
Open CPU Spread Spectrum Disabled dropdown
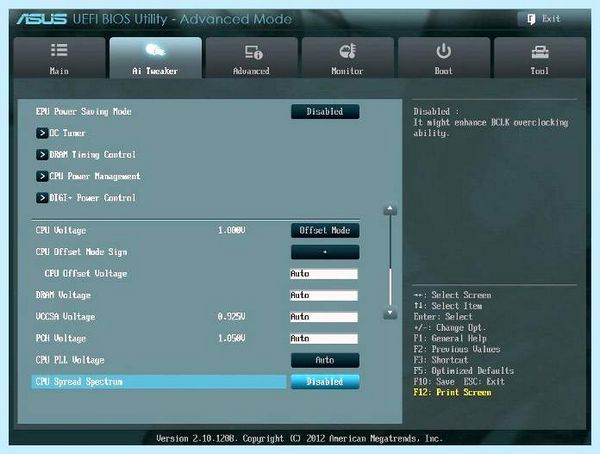pos(325,382)
